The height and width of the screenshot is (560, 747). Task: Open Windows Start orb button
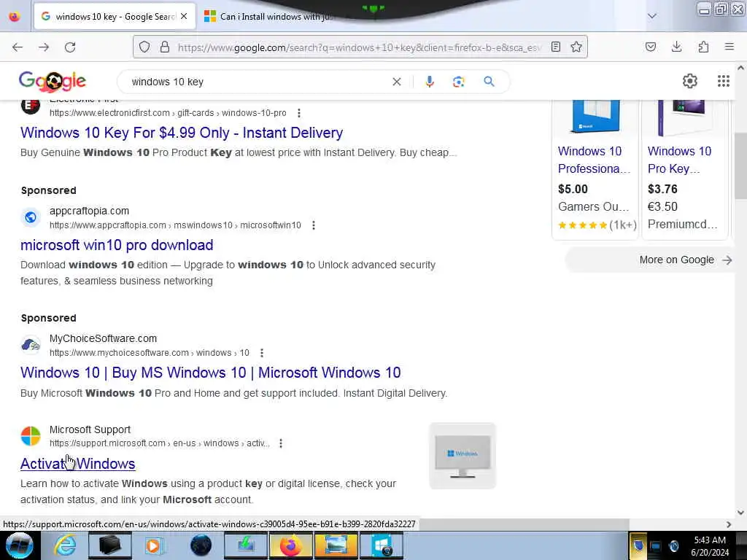coord(19,545)
